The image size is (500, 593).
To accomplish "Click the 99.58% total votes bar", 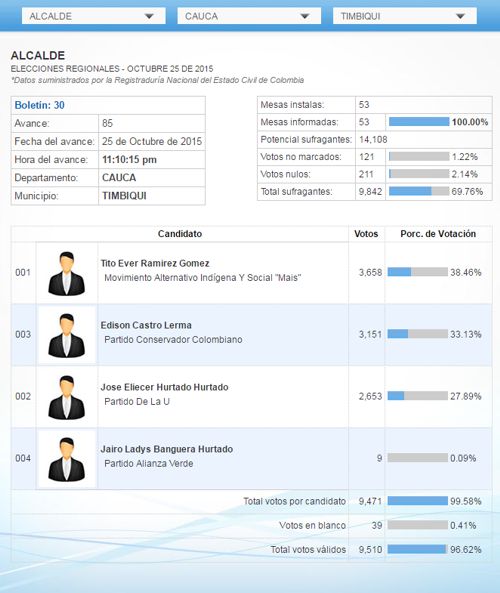I will [x=418, y=501].
